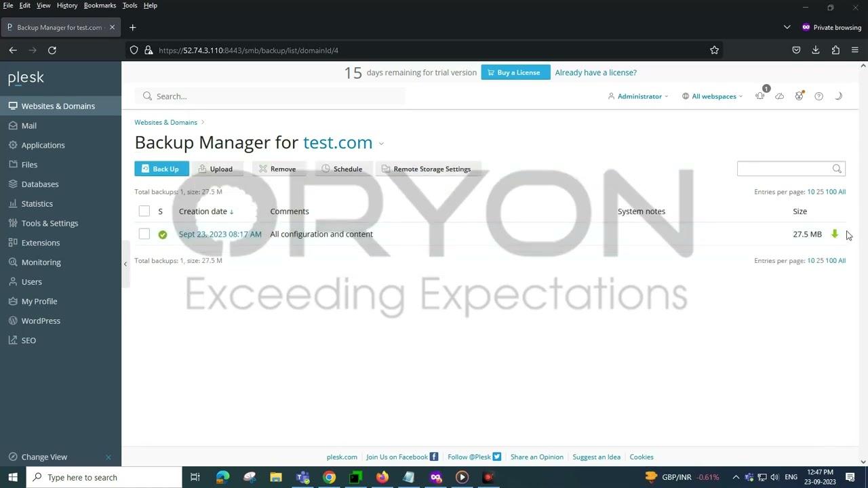Click Change View at sidebar bottom

pyautogui.click(x=44, y=457)
